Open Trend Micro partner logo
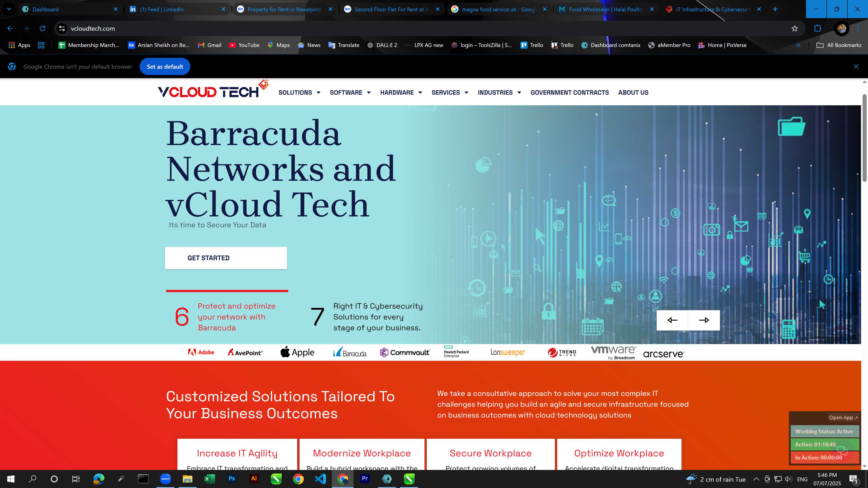 click(562, 353)
